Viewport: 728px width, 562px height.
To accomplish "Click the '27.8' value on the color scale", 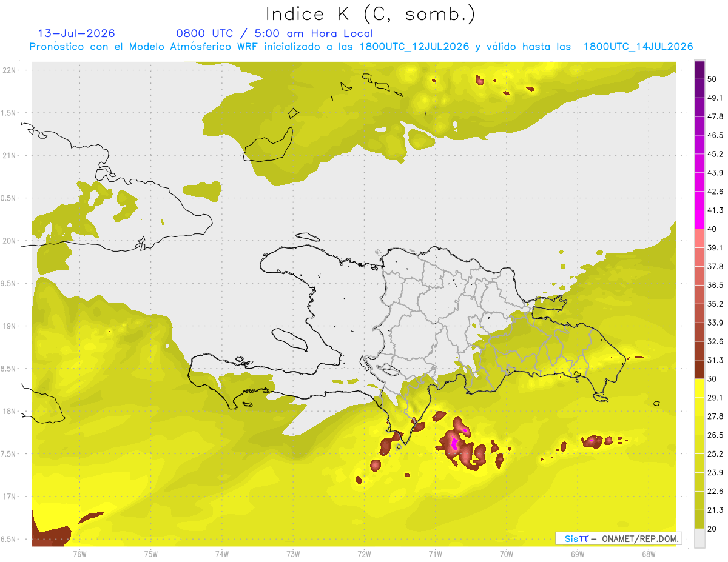I will click(x=715, y=416).
